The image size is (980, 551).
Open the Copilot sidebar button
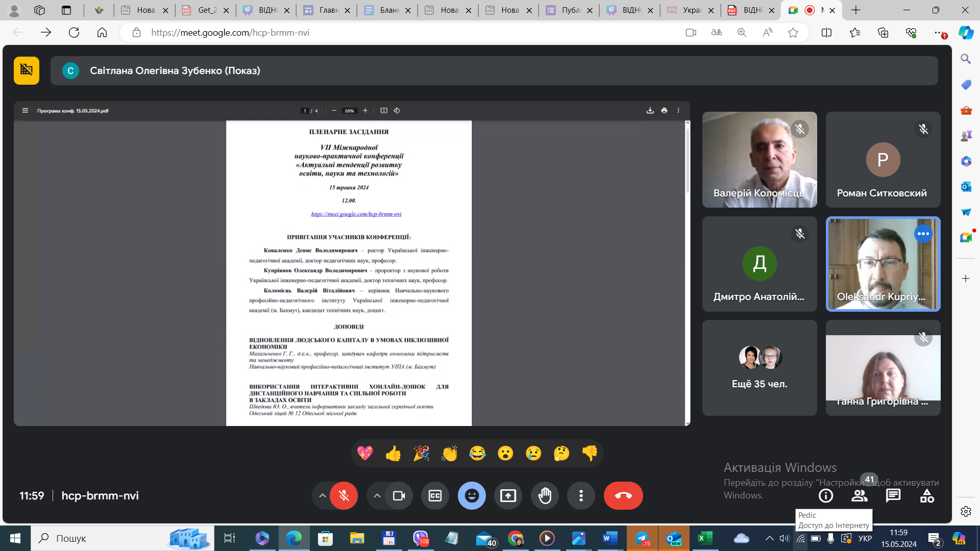(966, 33)
